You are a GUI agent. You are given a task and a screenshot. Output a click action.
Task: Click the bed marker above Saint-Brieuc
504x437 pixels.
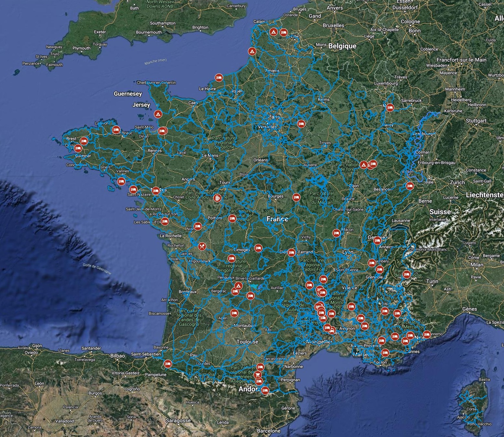click(116, 130)
